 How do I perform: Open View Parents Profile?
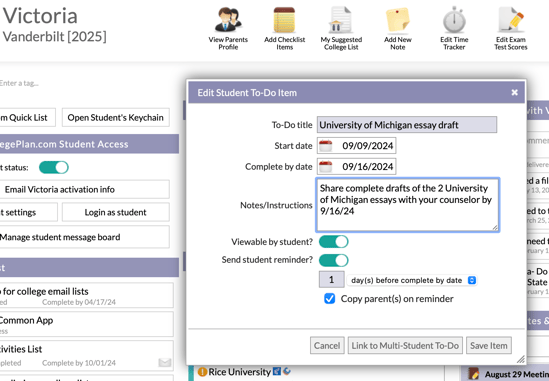tap(228, 29)
